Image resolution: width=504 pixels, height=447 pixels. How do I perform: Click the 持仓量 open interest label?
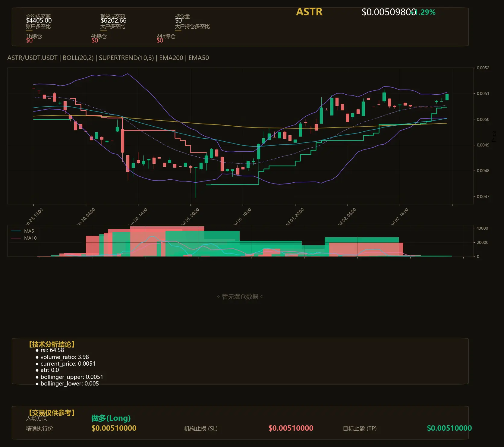(x=182, y=16)
